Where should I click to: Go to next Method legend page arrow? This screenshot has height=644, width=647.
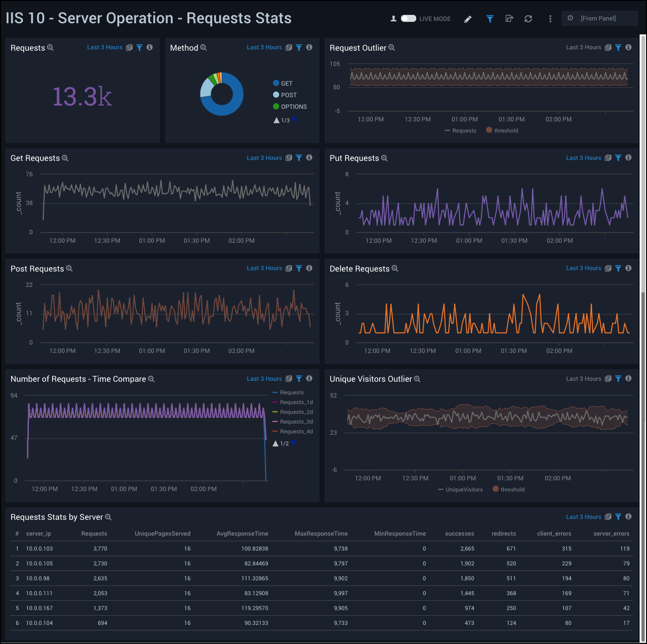tap(294, 120)
